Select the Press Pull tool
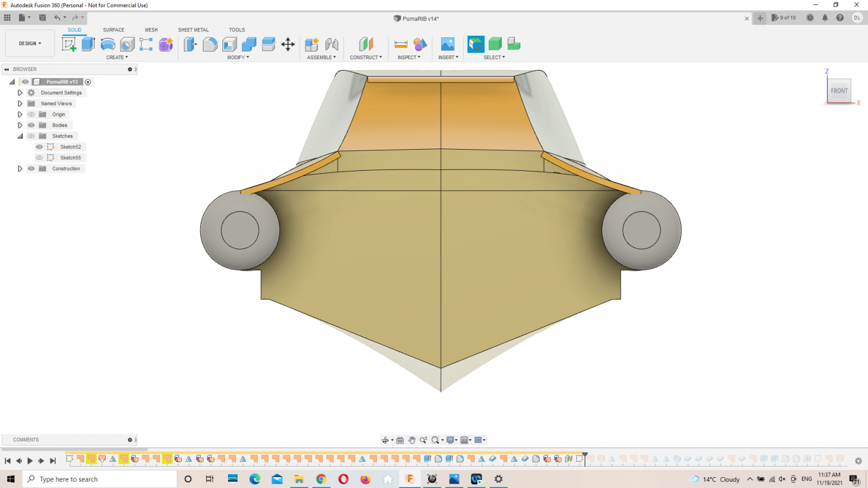Image resolution: width=868 pixels, height=488 pixels. tap(190, 44)
